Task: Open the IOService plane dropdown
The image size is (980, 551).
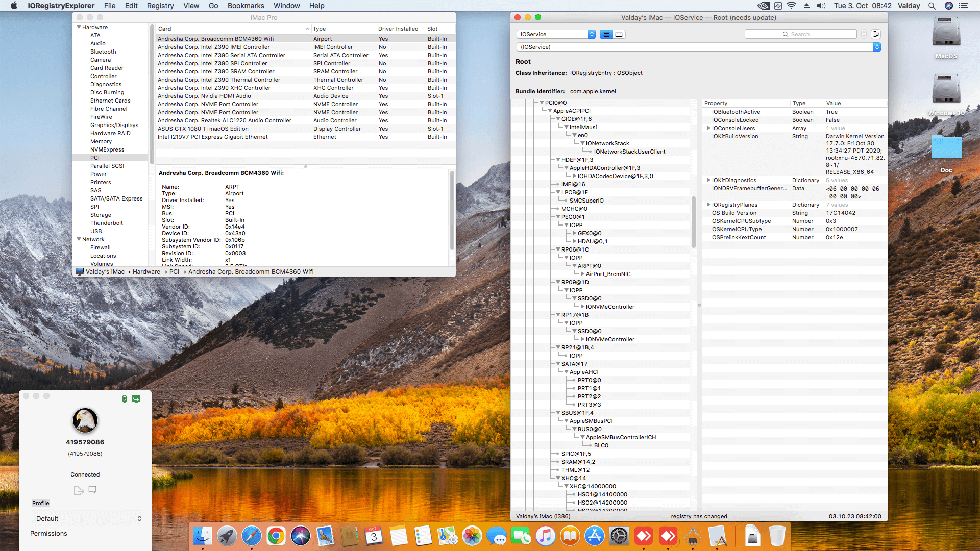Action: pos(556,34)
